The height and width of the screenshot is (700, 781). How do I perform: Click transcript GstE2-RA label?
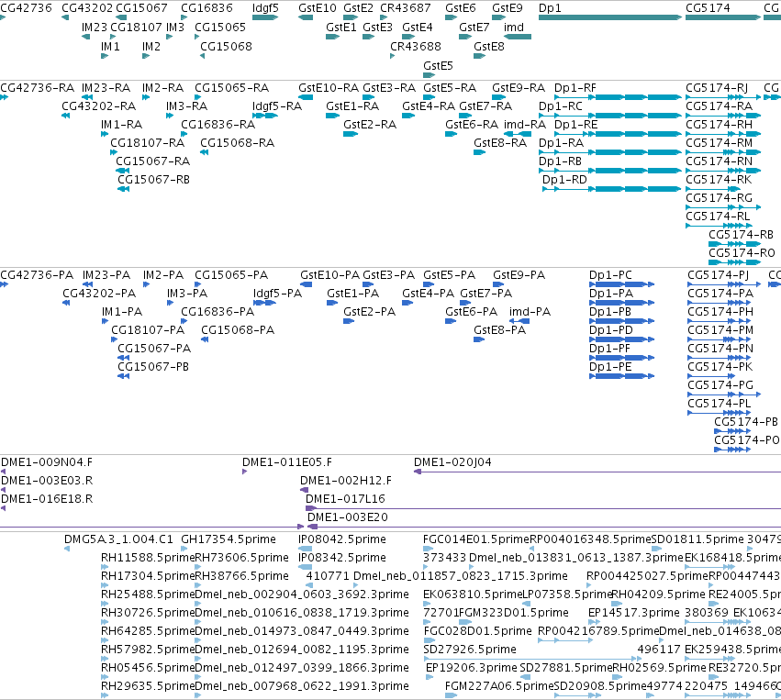tap(370, 125)
